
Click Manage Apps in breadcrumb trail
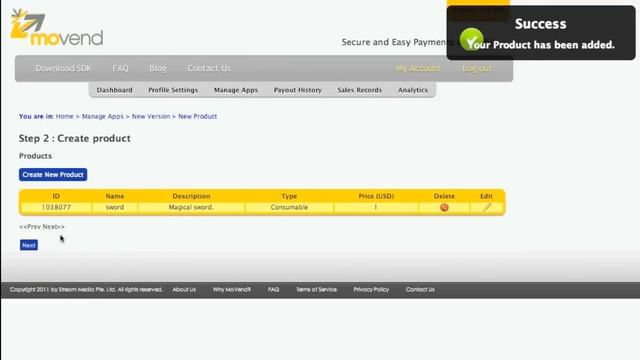[102, 116]
